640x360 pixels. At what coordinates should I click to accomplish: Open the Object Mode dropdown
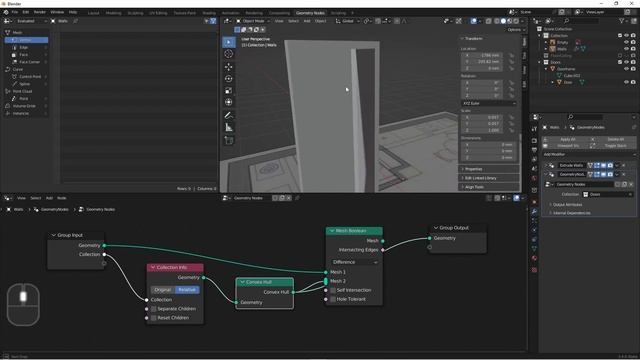coord(253,21)
